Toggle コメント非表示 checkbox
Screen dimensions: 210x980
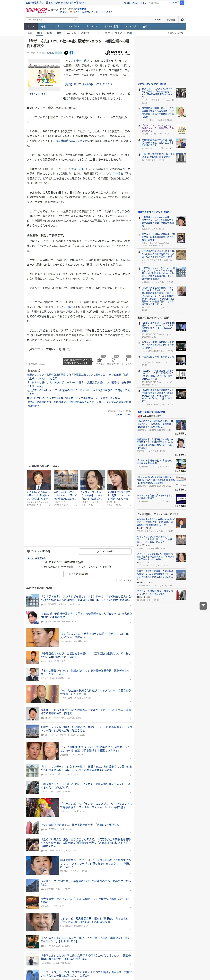[115, 580]
